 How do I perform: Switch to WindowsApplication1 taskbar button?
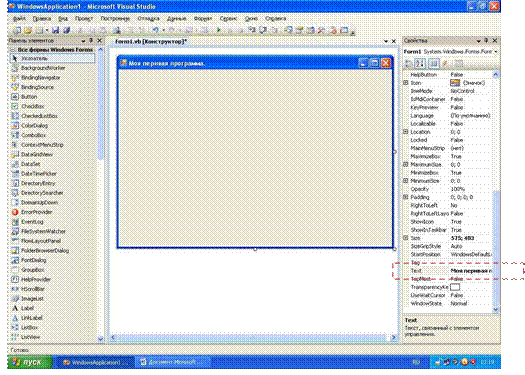[x=96, y=362]
